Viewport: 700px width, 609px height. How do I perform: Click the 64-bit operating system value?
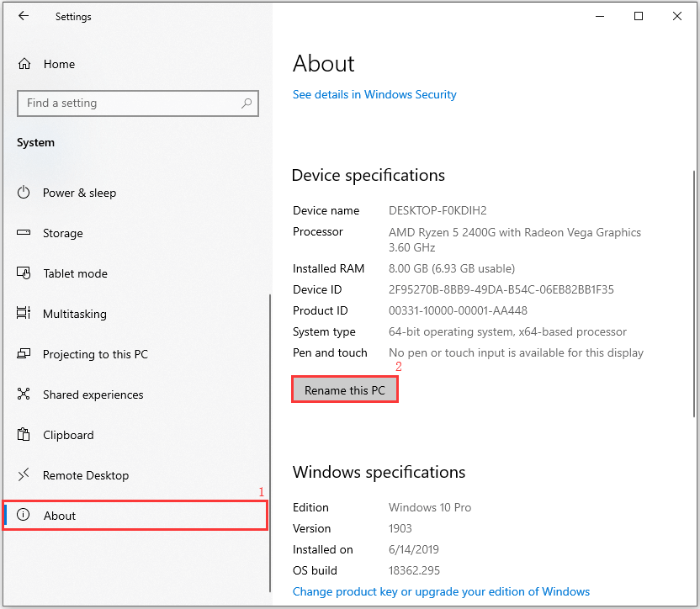tap(507, 331)
